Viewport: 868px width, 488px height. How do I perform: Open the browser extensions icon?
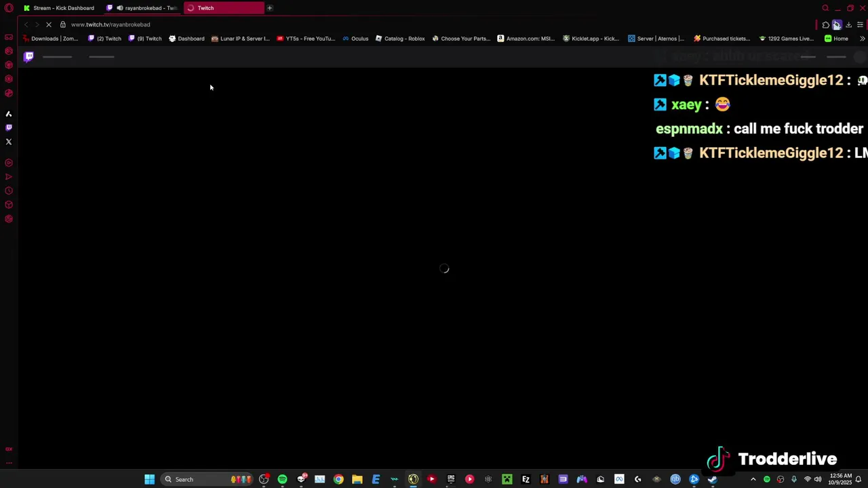point(826,24)
